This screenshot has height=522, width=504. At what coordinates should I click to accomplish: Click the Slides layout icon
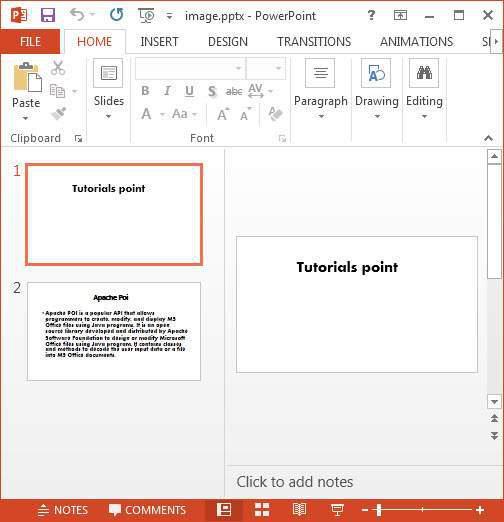[108, 73]
